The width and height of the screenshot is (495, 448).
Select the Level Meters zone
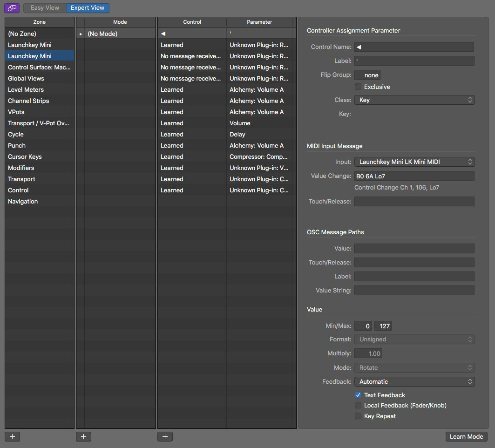pyautogui.click(x=26, y=89)
